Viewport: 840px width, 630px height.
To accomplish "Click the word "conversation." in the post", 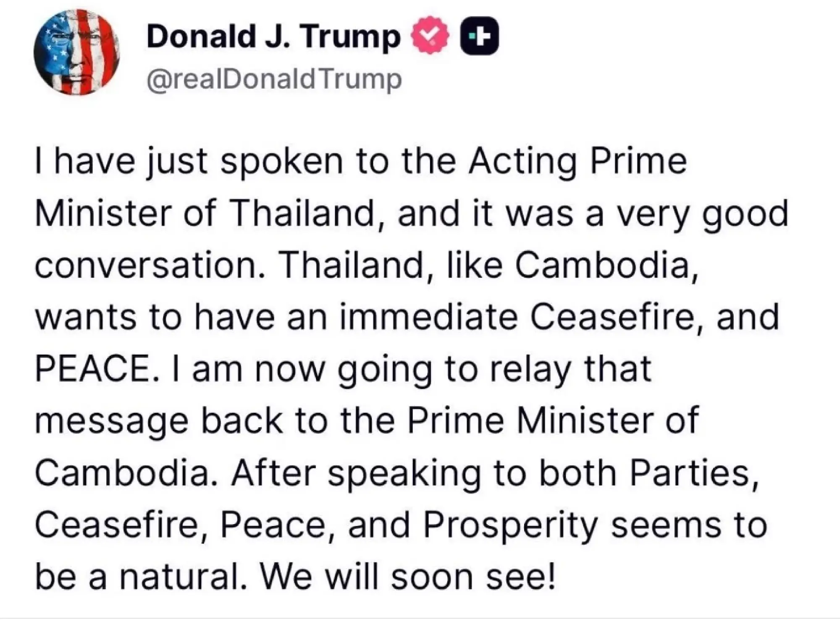I will (150, 265).
